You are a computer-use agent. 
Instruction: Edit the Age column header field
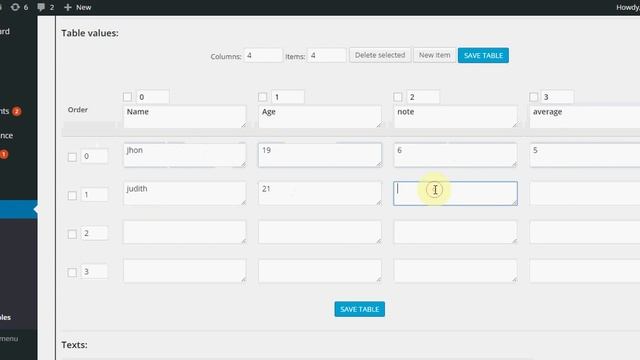click(320, 116)
